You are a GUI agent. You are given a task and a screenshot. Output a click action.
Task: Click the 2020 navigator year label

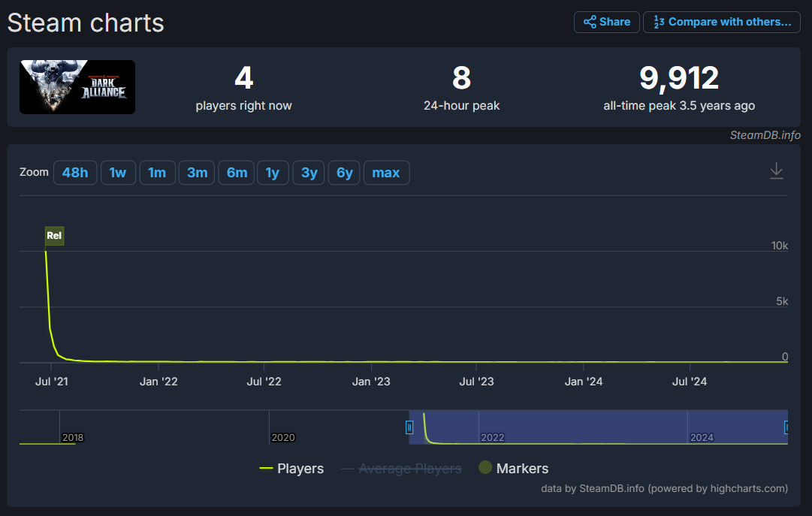pyautogui.click(x=282, y=438)
